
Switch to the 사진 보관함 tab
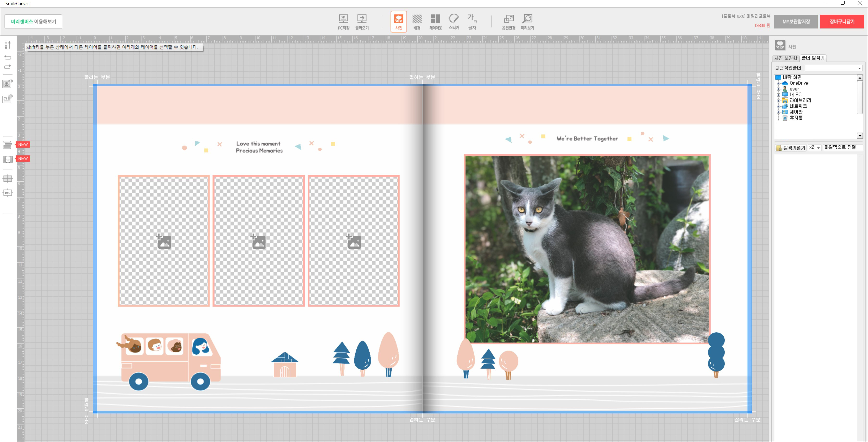point(786,58)
